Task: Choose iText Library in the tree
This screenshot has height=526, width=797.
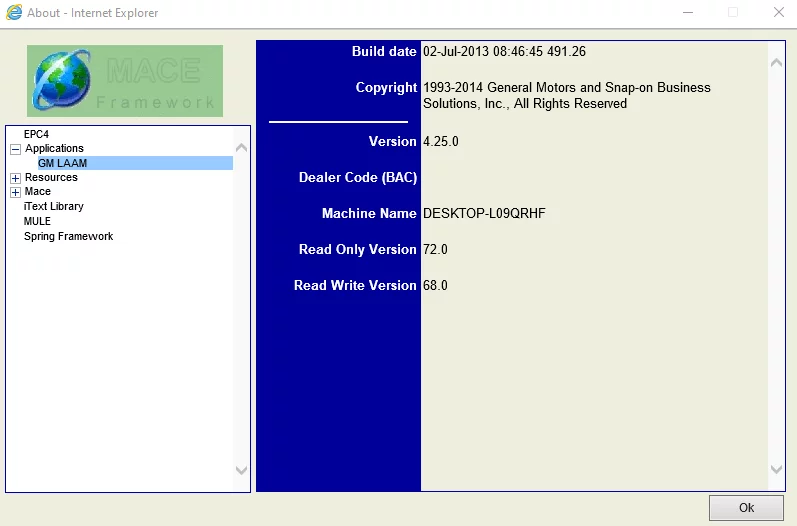Action: [54, 206]
